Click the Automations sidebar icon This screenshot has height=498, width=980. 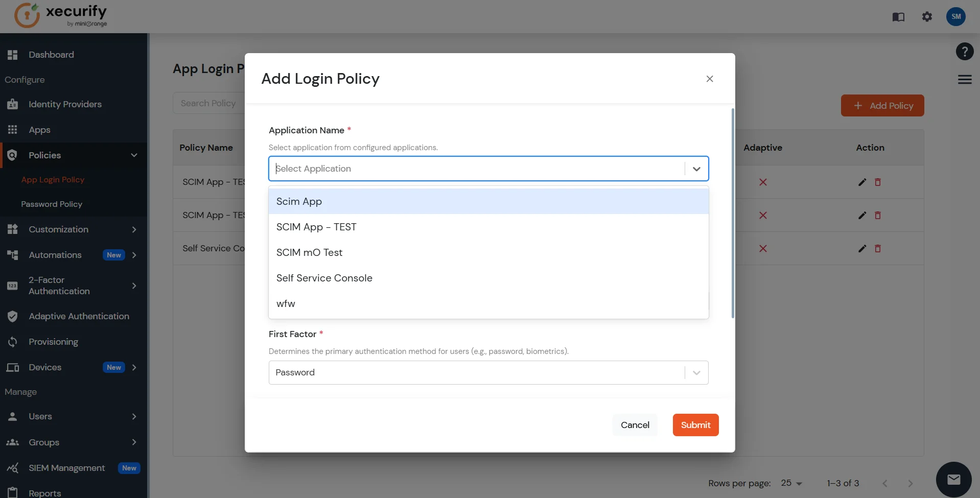tap(13, 255)
